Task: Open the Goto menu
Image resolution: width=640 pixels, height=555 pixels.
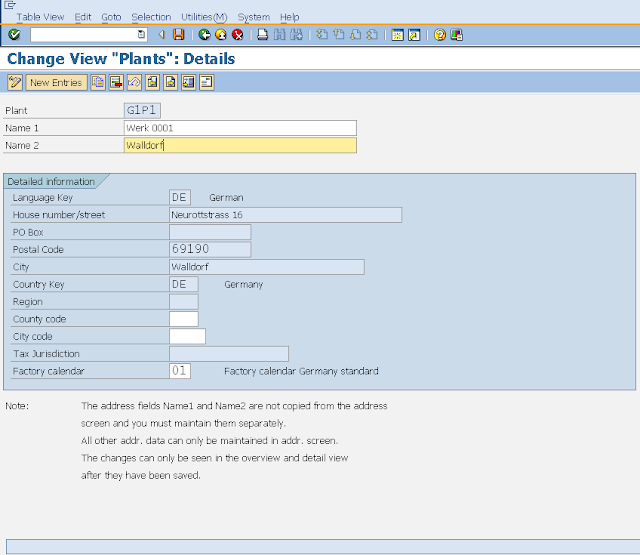Action: [111, 17]
